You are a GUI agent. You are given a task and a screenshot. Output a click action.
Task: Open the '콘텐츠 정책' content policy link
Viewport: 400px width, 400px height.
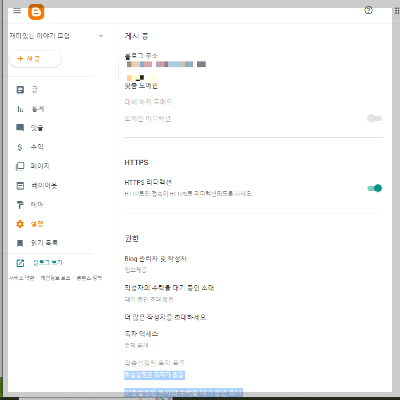pos(89,278)
